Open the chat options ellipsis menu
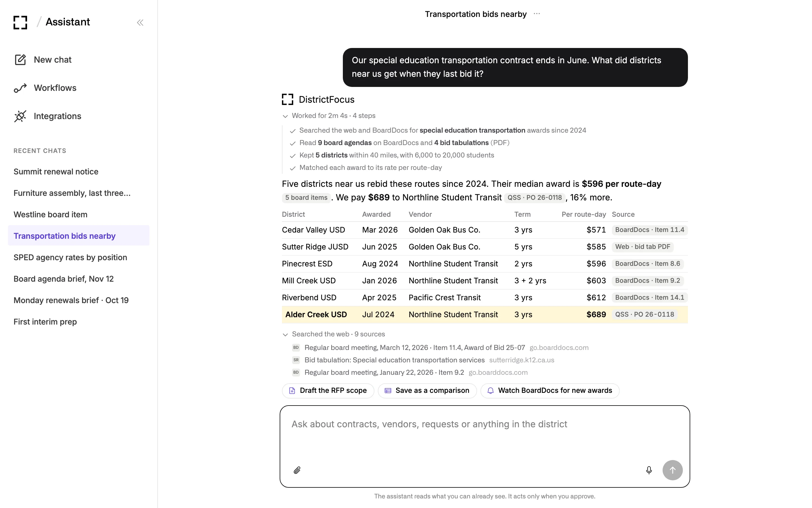812x508 pixels. [537, 14]
